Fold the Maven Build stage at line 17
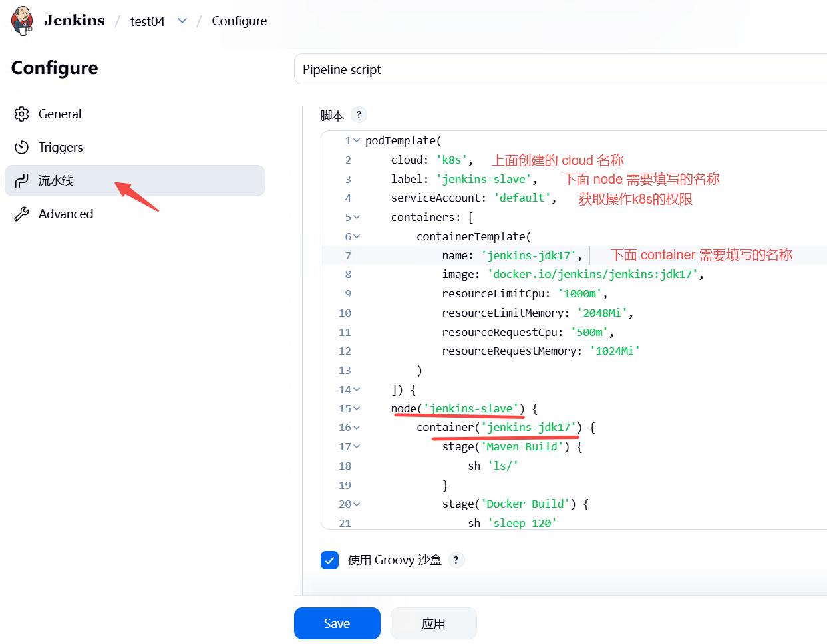Image resolution: width=827 pixels, height=644 pixels. coord(357,447)
